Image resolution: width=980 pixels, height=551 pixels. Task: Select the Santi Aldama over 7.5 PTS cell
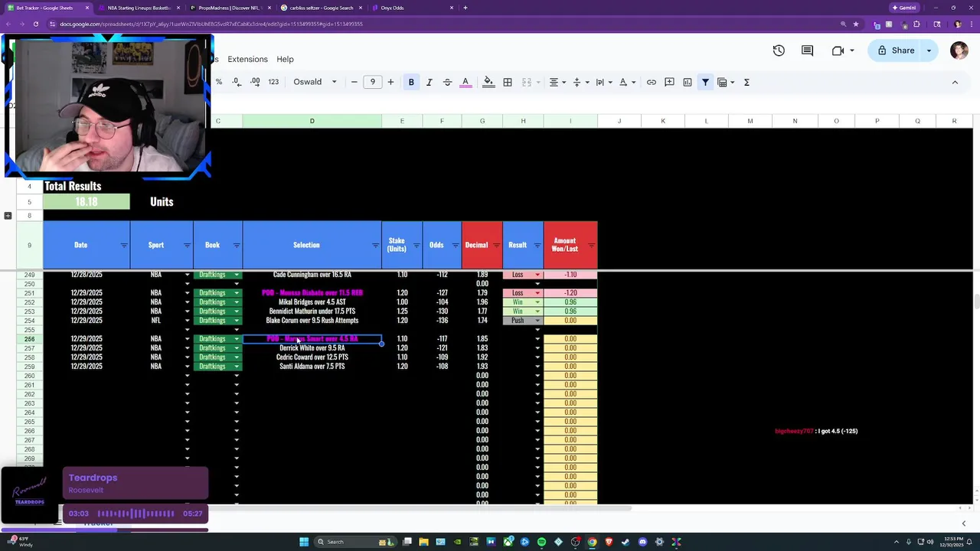click(x=312, y=367)
